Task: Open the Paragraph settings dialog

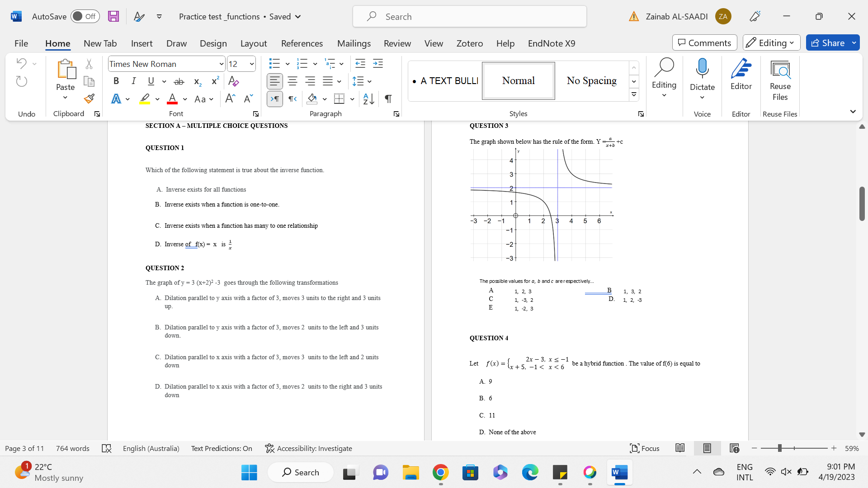Action: (x=396, y=113)
